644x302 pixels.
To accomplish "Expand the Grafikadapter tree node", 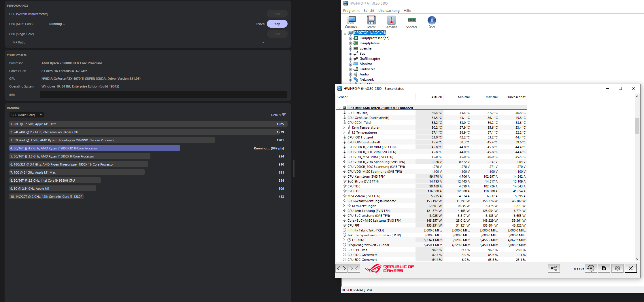I will 350,59.
